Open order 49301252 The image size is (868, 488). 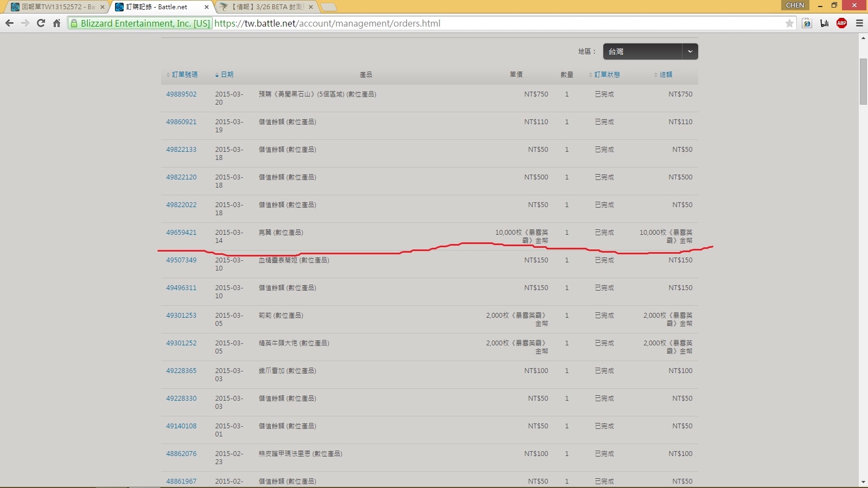[181, 343]
